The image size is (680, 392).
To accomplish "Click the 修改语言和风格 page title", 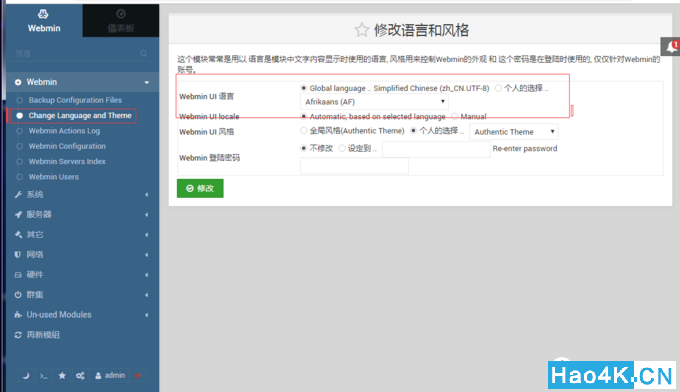I will coord(421,30).
